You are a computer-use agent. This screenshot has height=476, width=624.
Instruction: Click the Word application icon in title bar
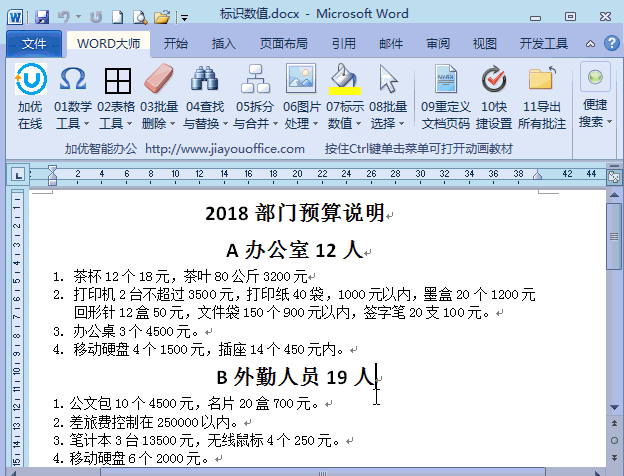tap(15, 17)
